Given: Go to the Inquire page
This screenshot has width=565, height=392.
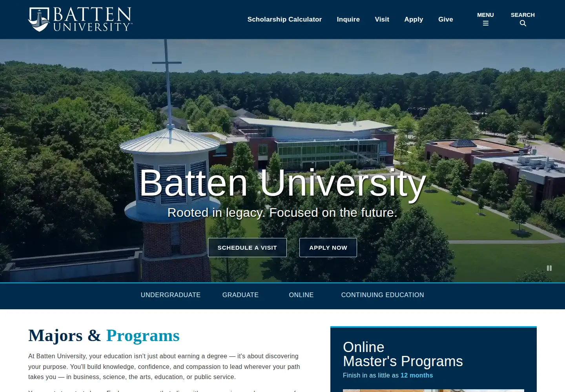Looking at the screenshot, I should (348, 19).
